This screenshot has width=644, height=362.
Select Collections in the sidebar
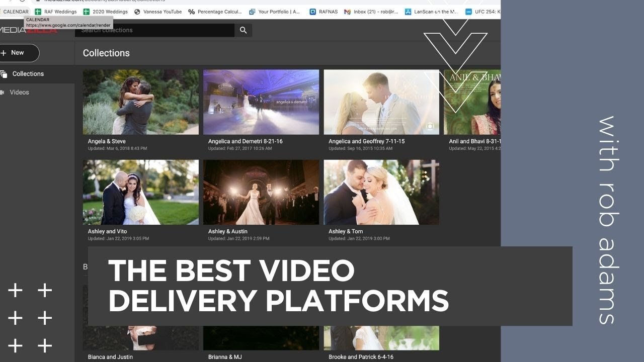point(37,74)
